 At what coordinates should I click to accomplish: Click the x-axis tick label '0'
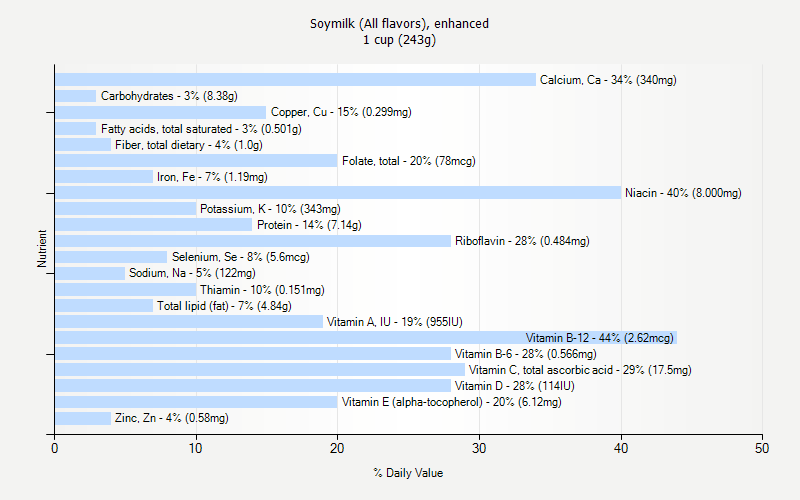click(55, 448)
